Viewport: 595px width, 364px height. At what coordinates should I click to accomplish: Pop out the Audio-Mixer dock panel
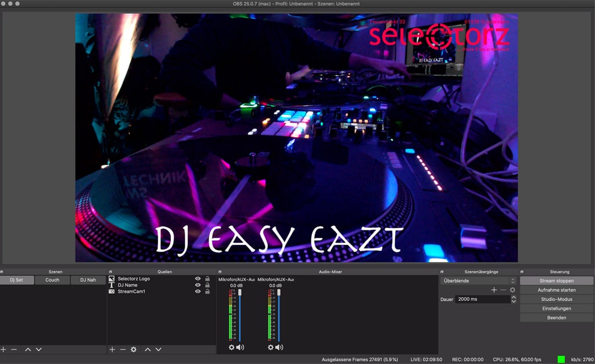click(x=220, y=272)
